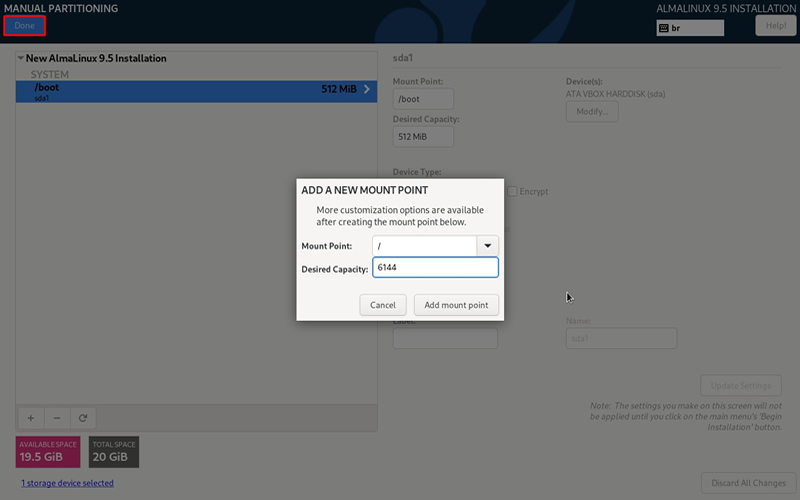Click the ADD A NEW MOUNT POINT heading
The width and height of the screenshot is (800, 500).
pos(364,190)
